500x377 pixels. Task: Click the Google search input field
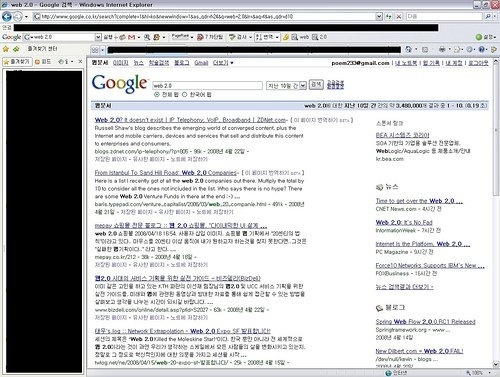(x=207, y=86)
